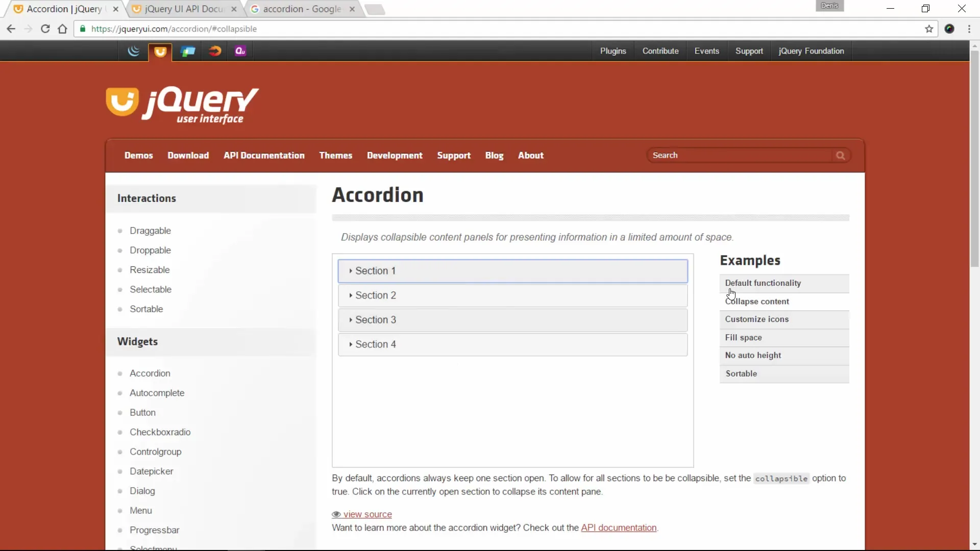Image resolution: width=980 pixels, height=551 pixels.
Task: Click the scrollbar down arrow
Action: (974, 544)
